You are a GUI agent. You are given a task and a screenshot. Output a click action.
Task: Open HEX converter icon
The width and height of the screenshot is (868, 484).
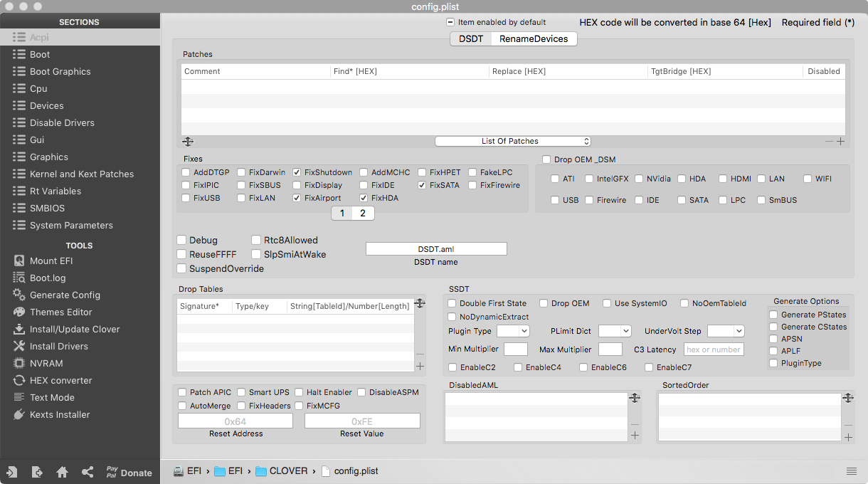tap(18, 380)
